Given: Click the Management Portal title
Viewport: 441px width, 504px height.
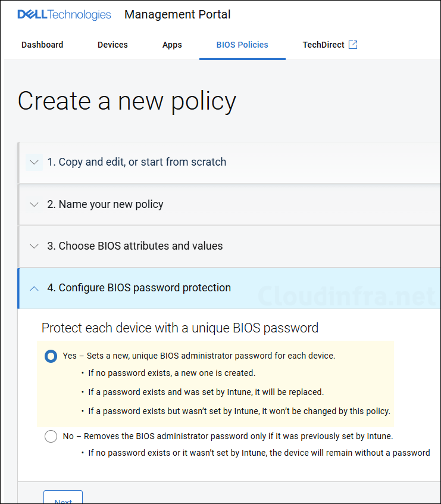Looking at the screenshot, I should tap(177, 15).
